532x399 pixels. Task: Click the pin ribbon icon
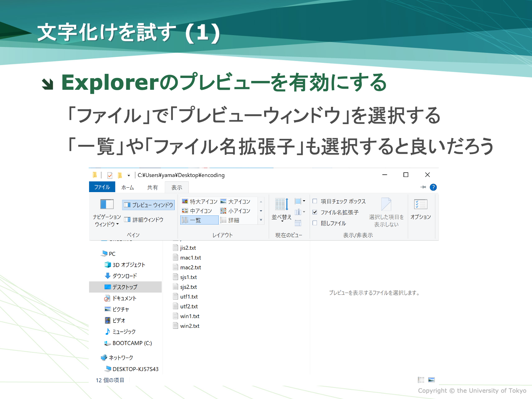423,187
